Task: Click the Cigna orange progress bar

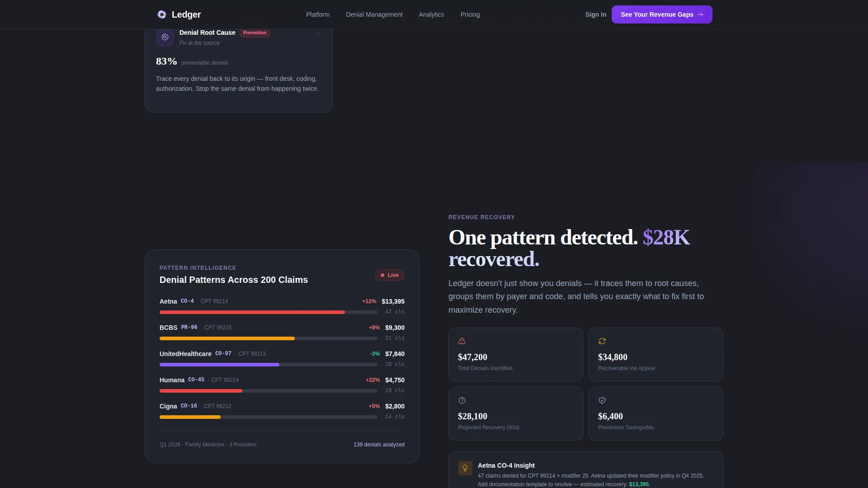Action: [190, 417]
